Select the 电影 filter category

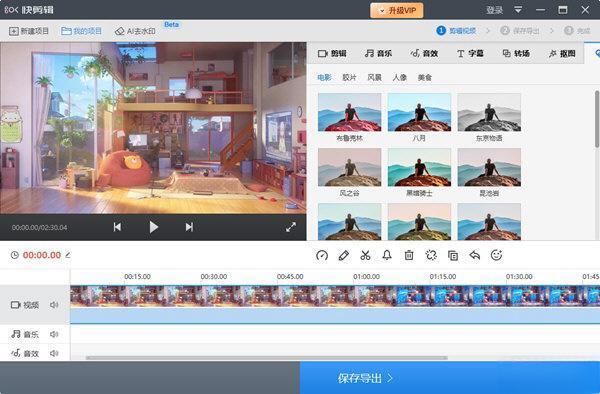pyautogui.click(x=324, y=78)
